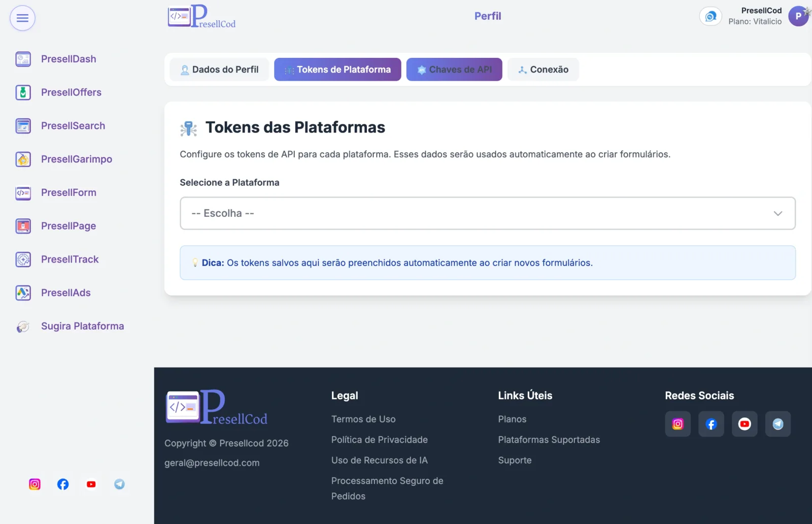
Task: Click the round blue icon beside plan name
Action: tap(710, 16)
